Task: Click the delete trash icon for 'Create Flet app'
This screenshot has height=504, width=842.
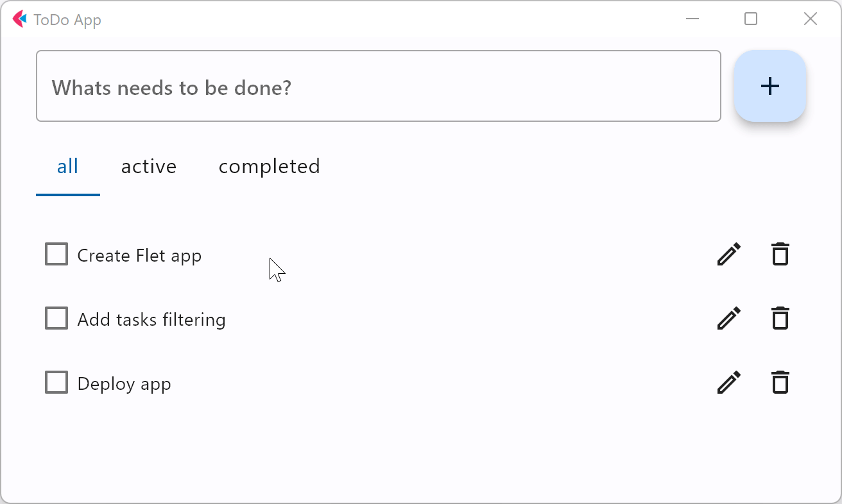Action: point(780,254)
